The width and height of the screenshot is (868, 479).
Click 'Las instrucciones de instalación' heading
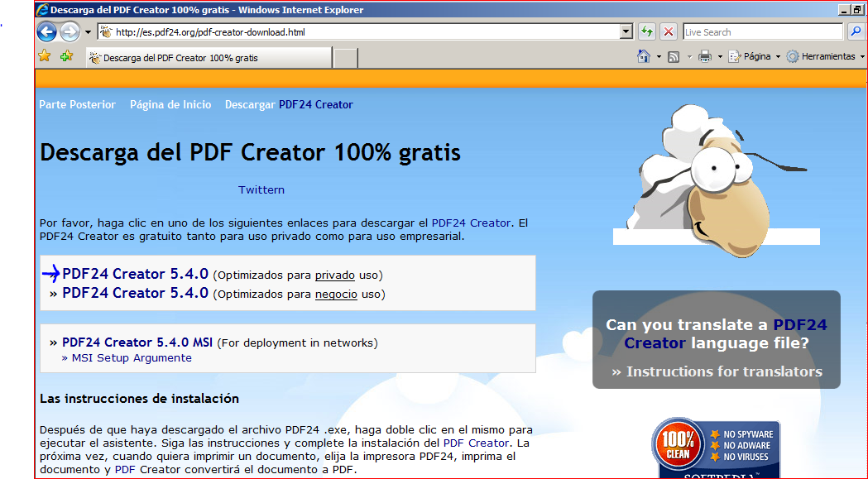(x=140, y=399)
